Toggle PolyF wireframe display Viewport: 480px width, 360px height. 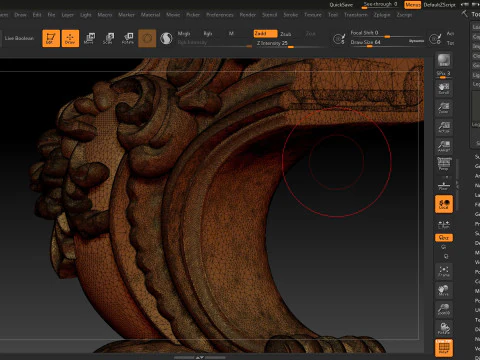tap(444, 348)
